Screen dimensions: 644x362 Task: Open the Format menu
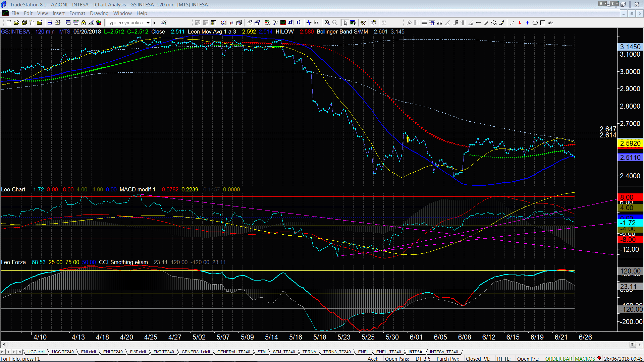[x=77, y=13]
